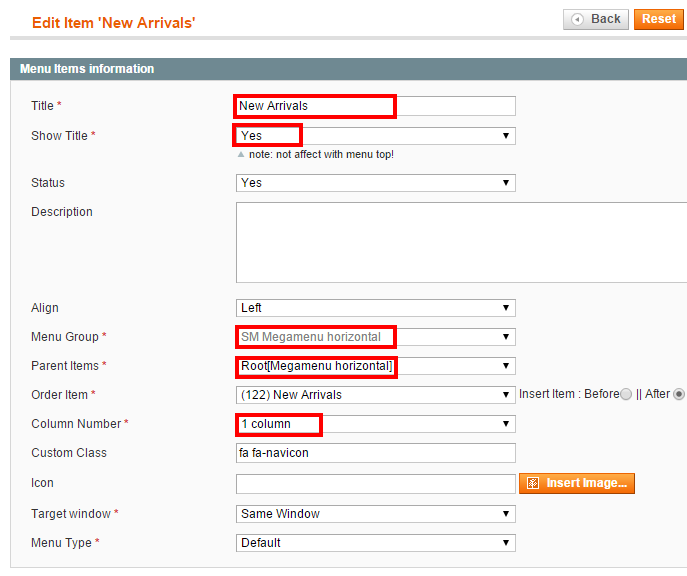
Task: Click the Back button
Action: coord(595,19)
